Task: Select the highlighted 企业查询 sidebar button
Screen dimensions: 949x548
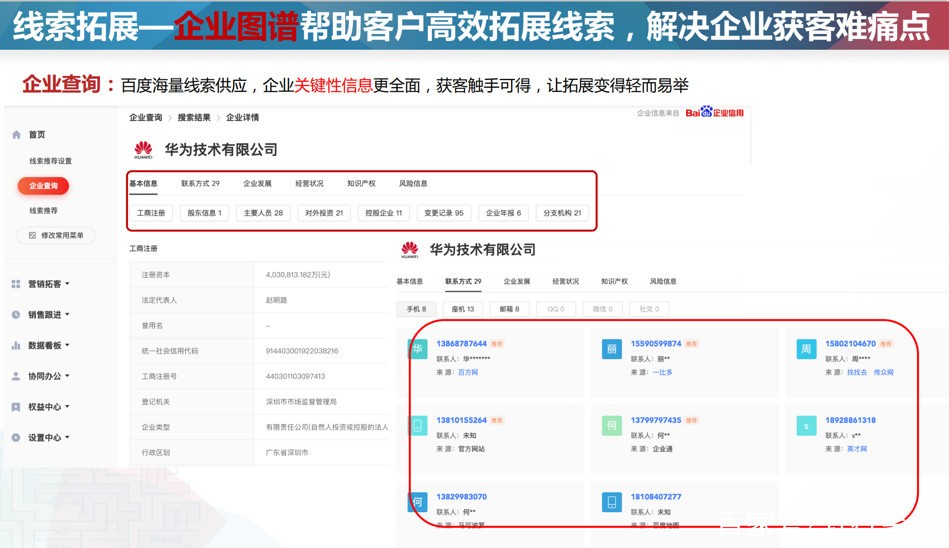Action: [x=44, y=186]
